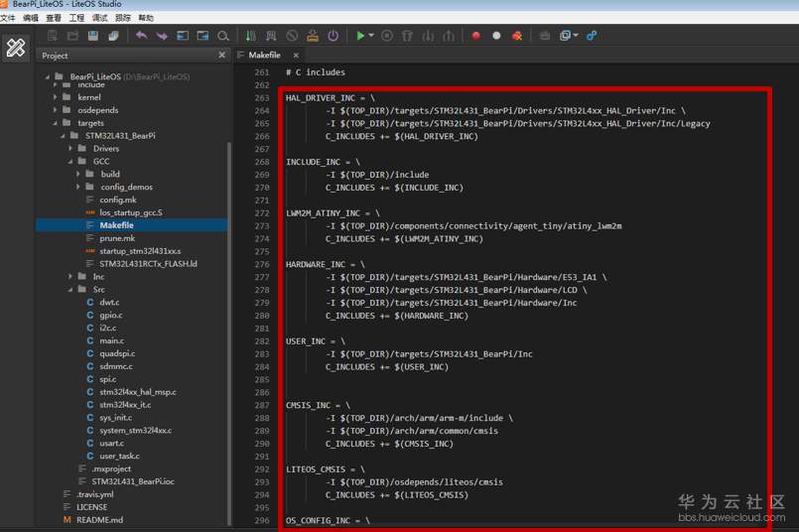This screenshot has width=799, height=532.
Task: Click the open folder toolbar icon
Action: [72, 36]
